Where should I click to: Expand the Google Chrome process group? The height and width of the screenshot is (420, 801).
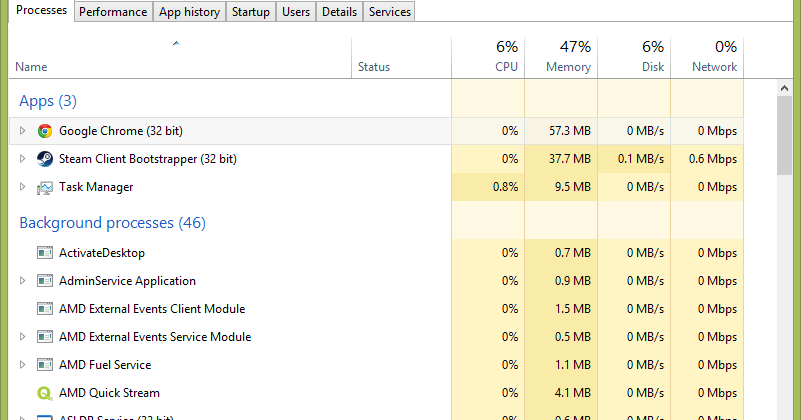click(x=22, y=131)
